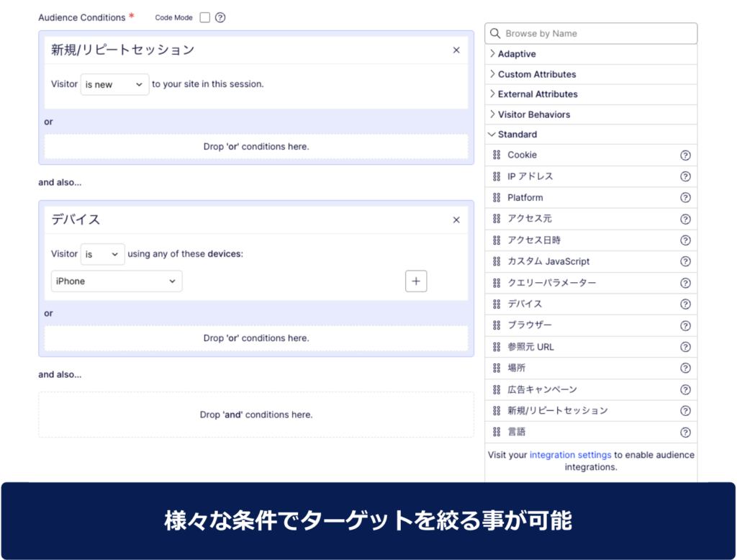Collapse the Standard category

(517, 135)
